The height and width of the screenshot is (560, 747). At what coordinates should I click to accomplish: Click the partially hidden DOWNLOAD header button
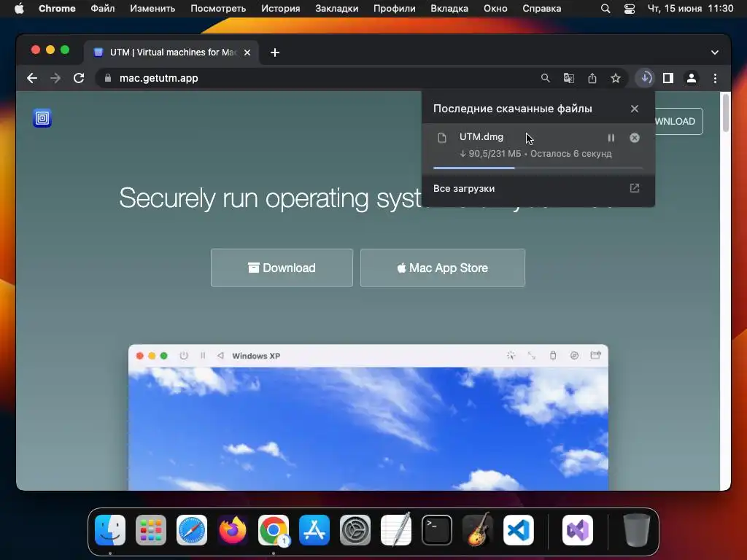coord(678,122)
